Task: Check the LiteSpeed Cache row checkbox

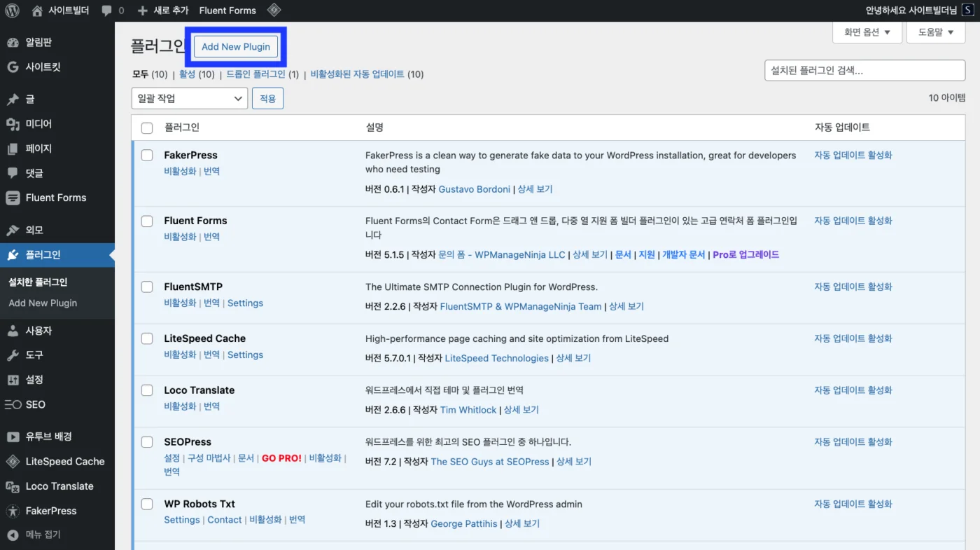Action: [x=147, y=338]
